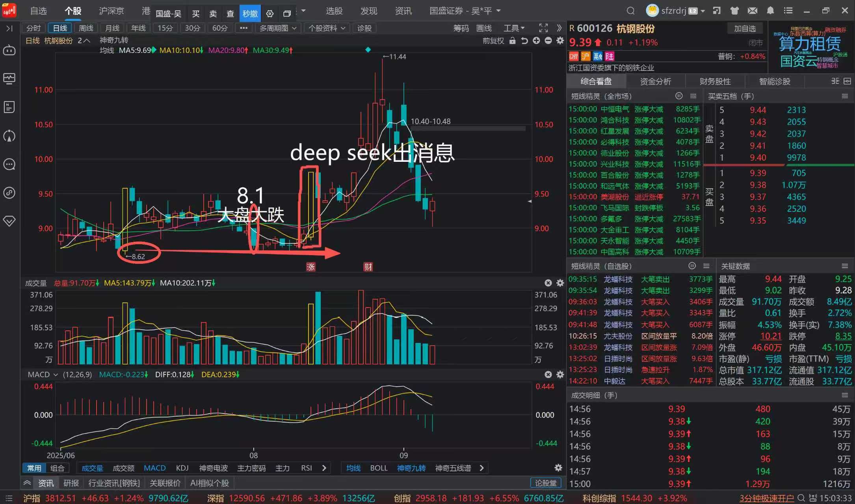The width and height of the screenshot is (855, 504).
Task: Open the 关联报价 bottom tab
Action: pos(165,483)
